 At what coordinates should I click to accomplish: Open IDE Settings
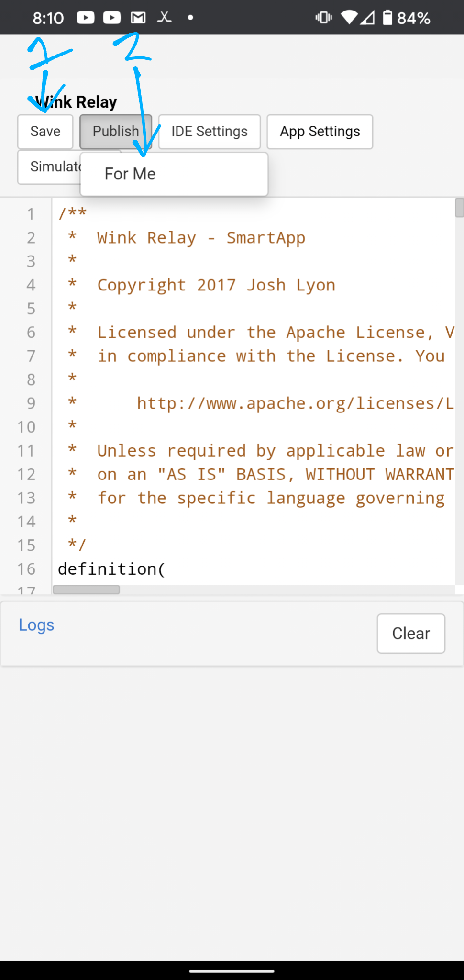210,132
